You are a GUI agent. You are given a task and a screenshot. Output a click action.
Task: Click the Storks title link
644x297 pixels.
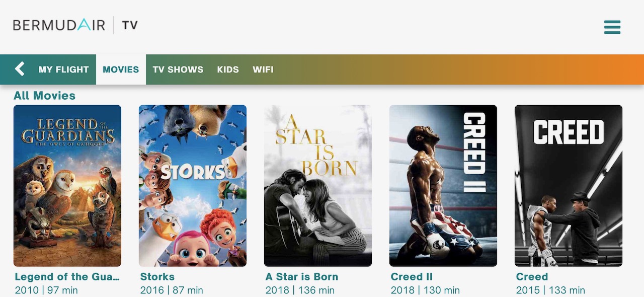(x=157, y=277)
